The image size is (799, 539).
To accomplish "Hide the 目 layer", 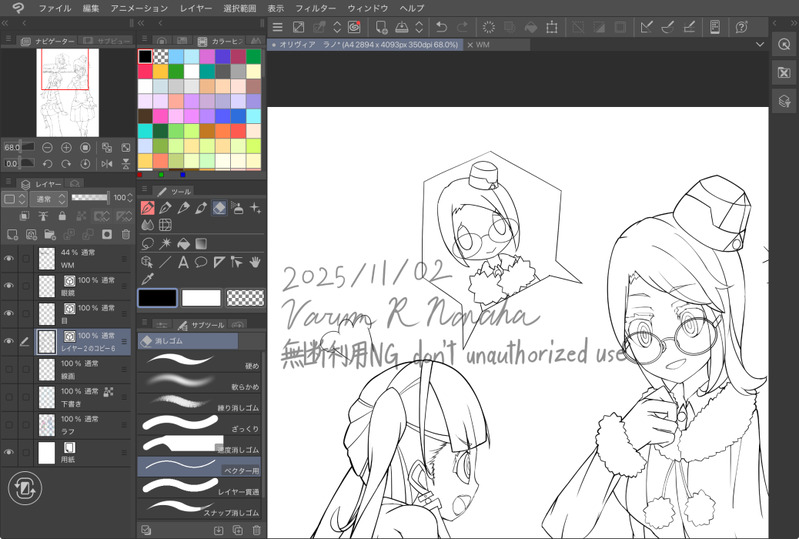I will click(9, 313).
